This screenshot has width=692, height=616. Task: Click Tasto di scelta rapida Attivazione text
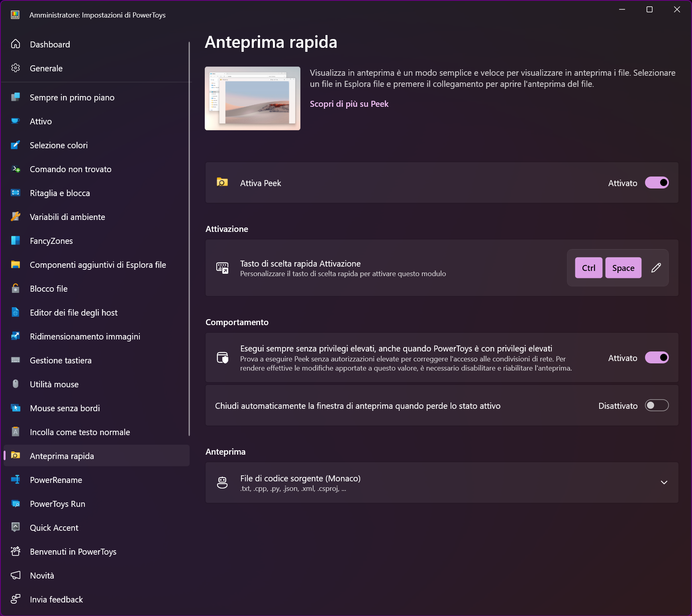[300, 263]
